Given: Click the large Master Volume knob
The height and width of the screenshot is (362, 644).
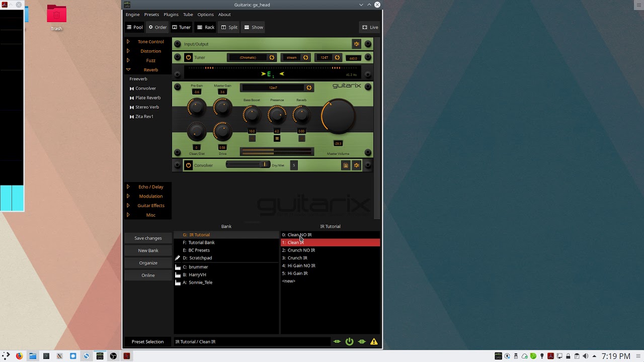Looking at the screenshot, I should click(x=338, y=116).
